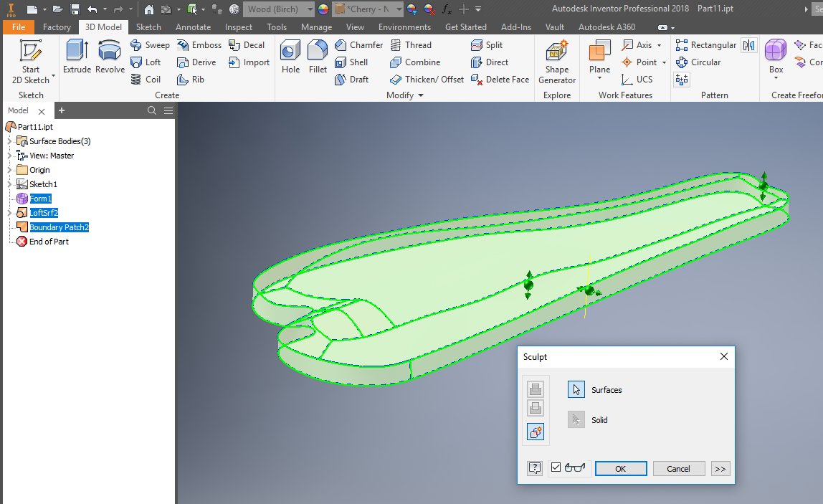Apply a Decal
This screenshot has height=504, width=823.
point(247,45)
